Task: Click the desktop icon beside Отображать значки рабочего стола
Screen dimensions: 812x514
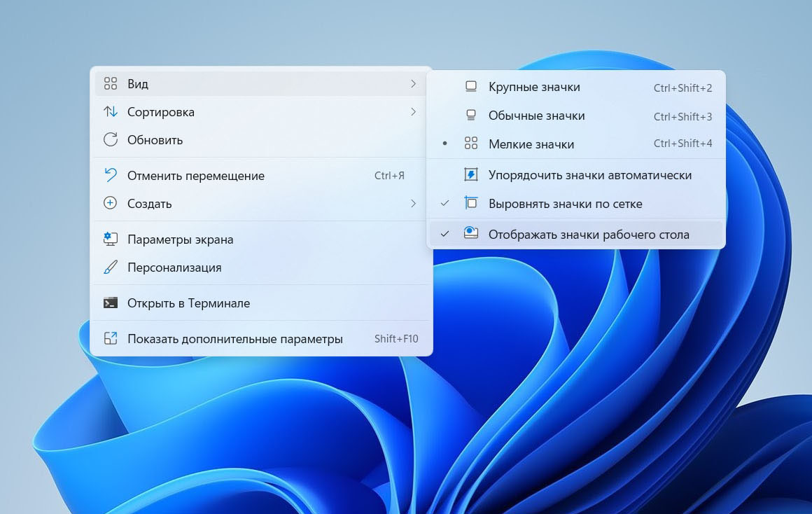Action: 470,233
